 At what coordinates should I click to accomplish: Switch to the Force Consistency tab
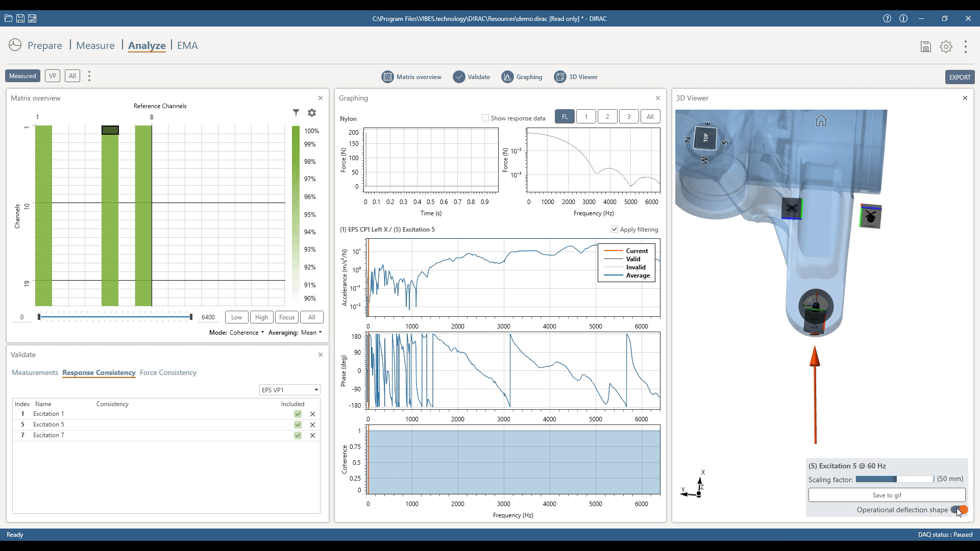click(x=168, y=373)
